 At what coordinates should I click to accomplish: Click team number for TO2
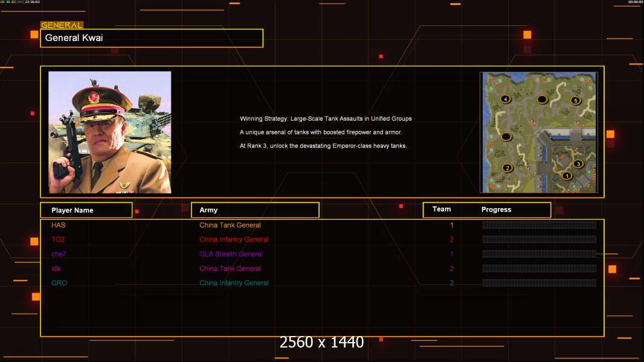(452, 240)
